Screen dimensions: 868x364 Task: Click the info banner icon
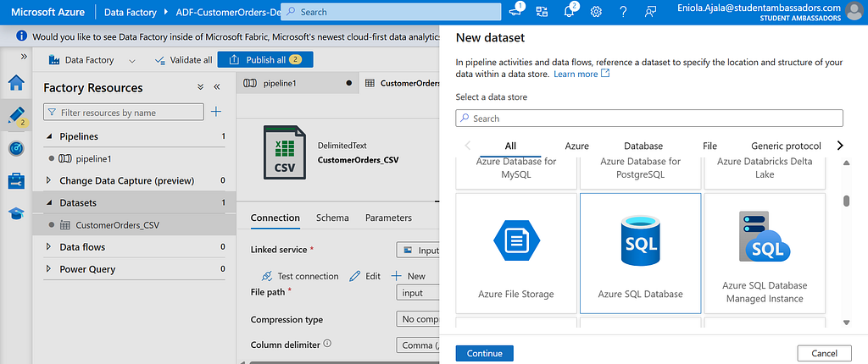pyautogui.click(x=21, y=36)
